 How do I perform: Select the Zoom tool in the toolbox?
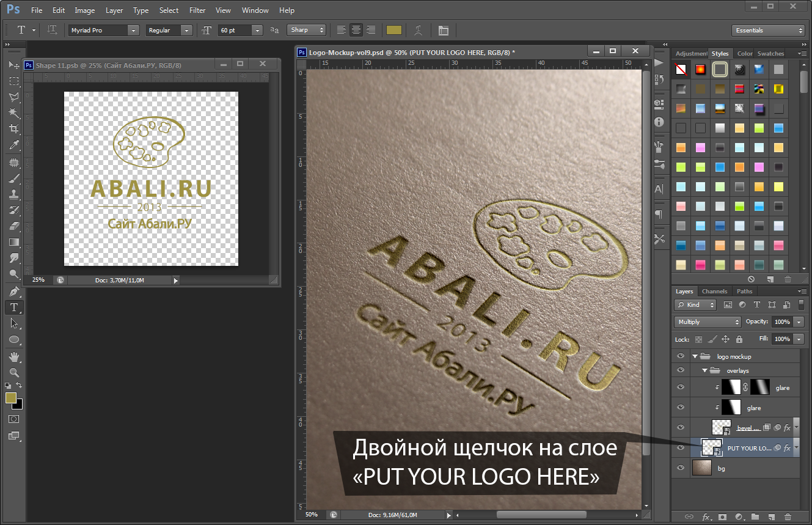point(13,372)
